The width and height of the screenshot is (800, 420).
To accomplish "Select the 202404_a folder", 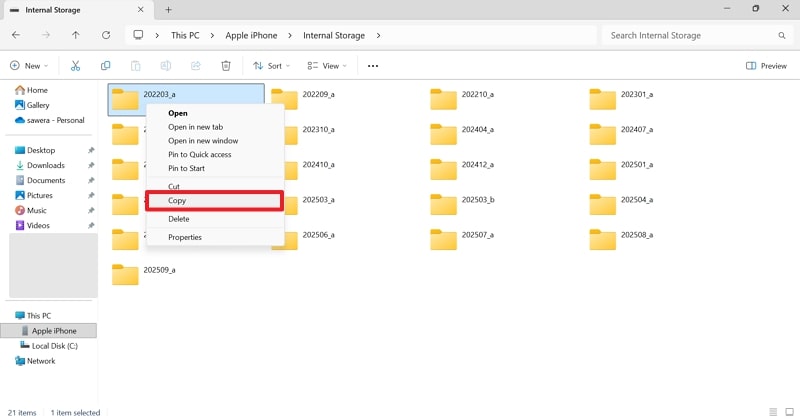I will click(x=462, y=135).
